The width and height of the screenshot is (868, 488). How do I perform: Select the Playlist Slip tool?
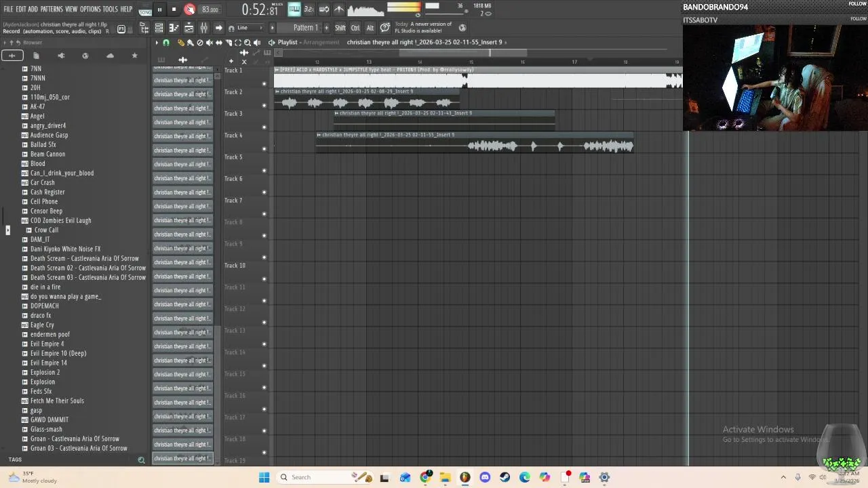point(218,43)
